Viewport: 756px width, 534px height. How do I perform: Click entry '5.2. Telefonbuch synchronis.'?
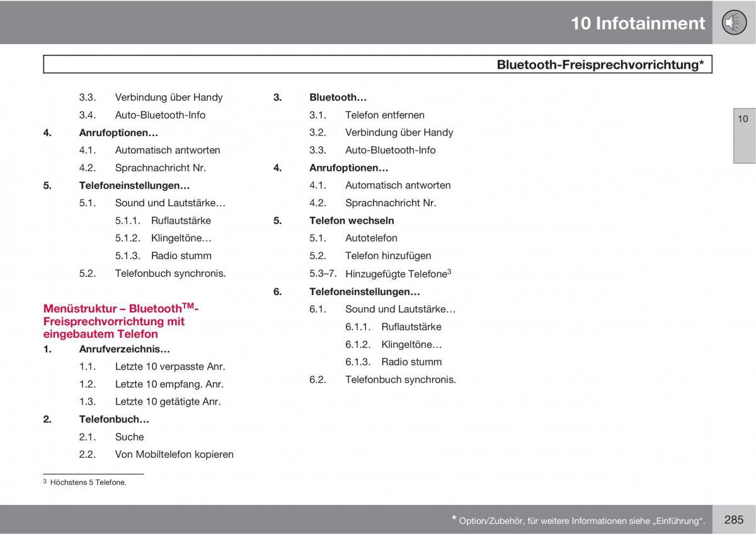point(152,274)
